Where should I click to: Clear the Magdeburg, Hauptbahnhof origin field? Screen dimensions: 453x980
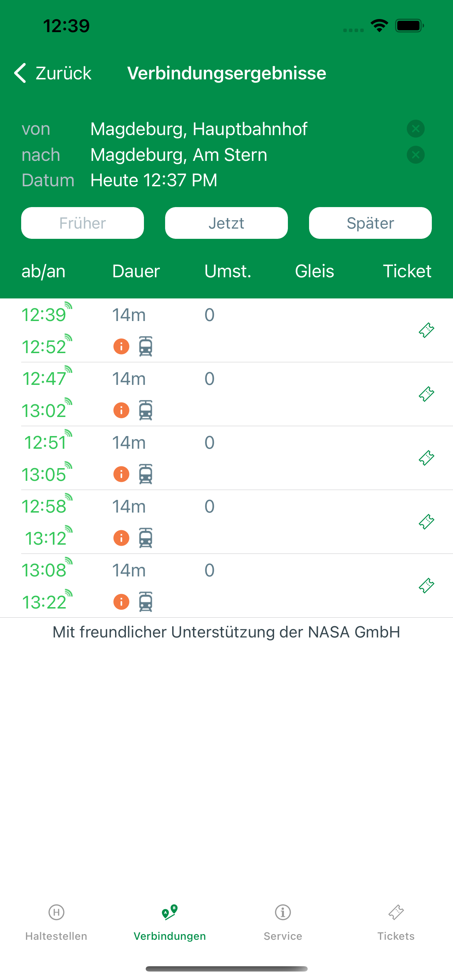(416, 129)
